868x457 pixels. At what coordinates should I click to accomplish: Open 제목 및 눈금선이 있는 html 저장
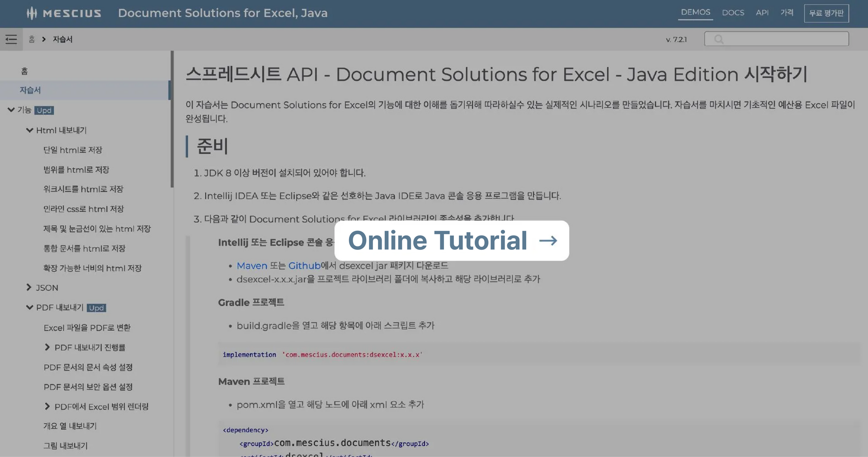(97, 229)
